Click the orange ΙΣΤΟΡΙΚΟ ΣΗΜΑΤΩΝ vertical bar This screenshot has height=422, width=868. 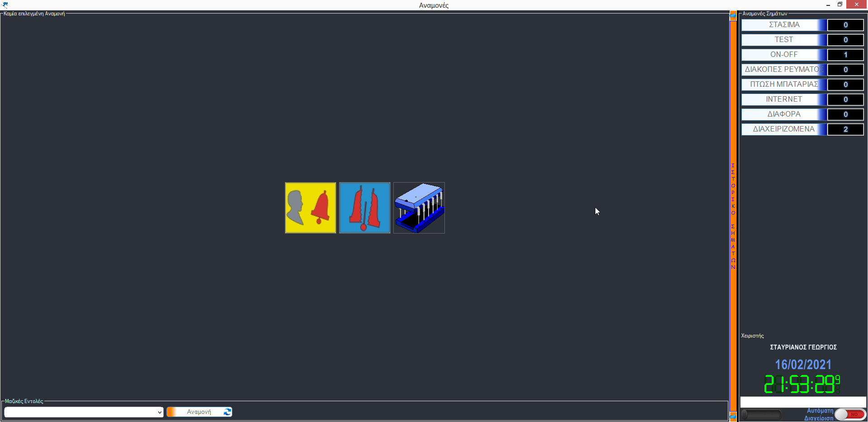pos(733,216)
